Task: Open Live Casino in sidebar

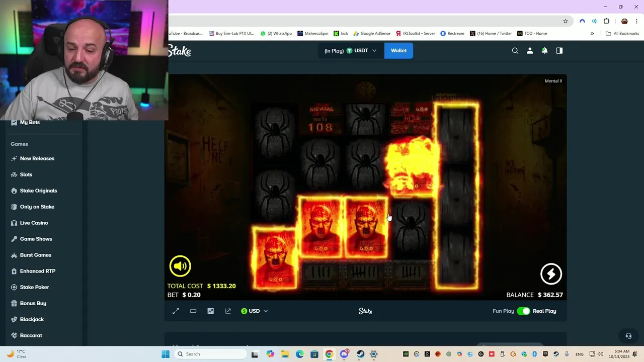Action: (34, 223)
